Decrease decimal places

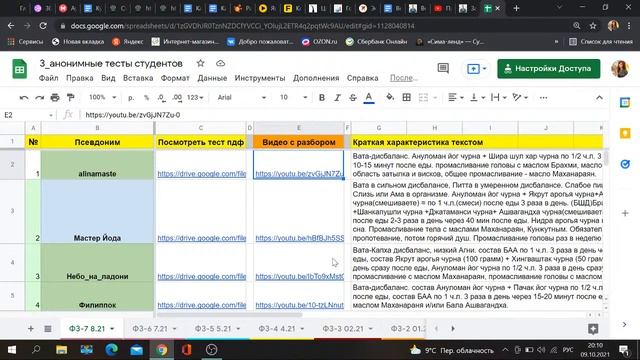coord(161,98)
